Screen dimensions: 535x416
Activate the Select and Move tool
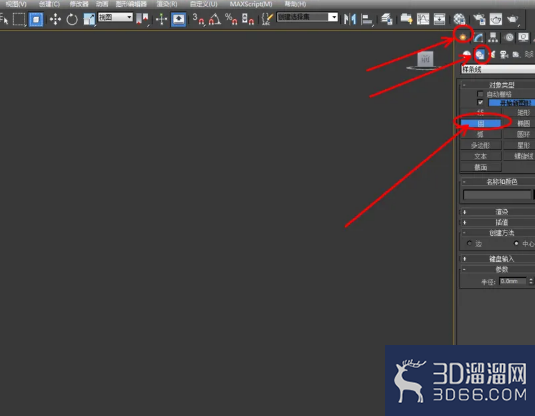click(55, 19)
